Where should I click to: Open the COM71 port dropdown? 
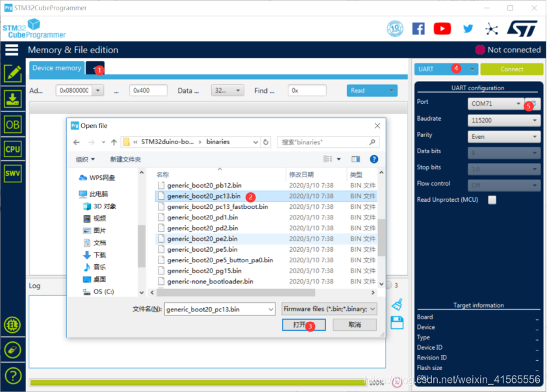coord(496,103)
